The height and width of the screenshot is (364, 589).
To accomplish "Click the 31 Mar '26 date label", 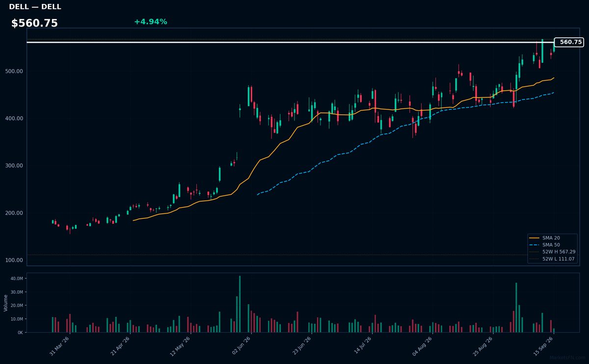I will point(59,346).
